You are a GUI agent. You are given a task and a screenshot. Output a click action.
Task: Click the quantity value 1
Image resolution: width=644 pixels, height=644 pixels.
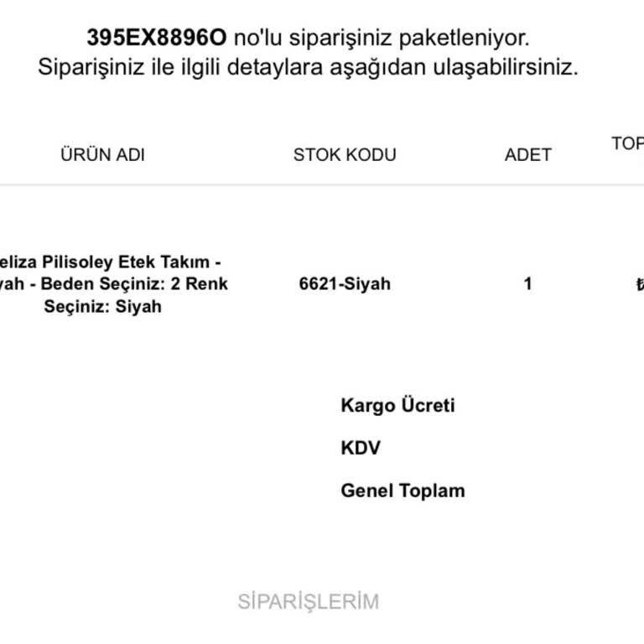[x=527, y=283]
